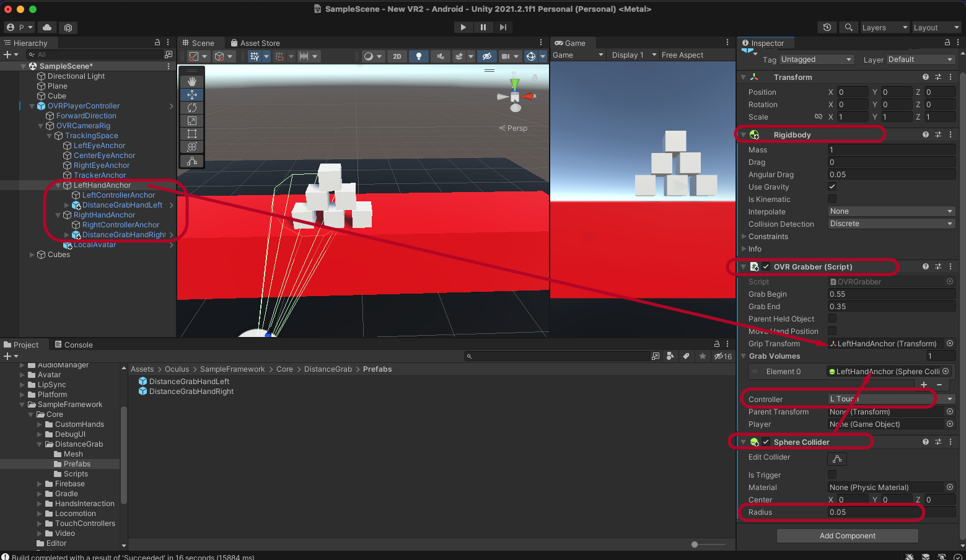966x560 pixels.
Task: Open the Collision Detection dropdown
Action: pyautogui.click(x=891, y=224)
